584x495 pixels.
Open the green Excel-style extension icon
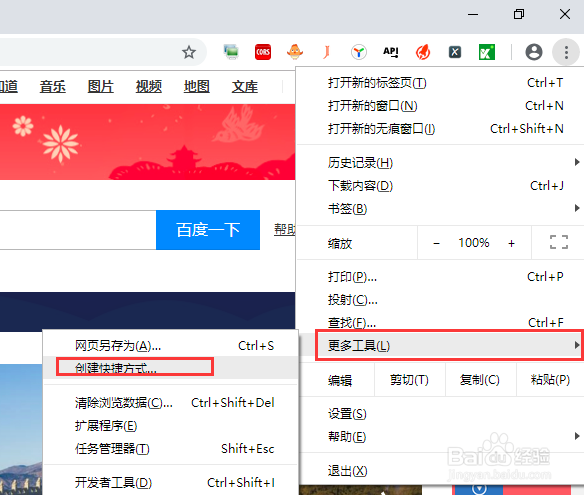click(487, 52)
